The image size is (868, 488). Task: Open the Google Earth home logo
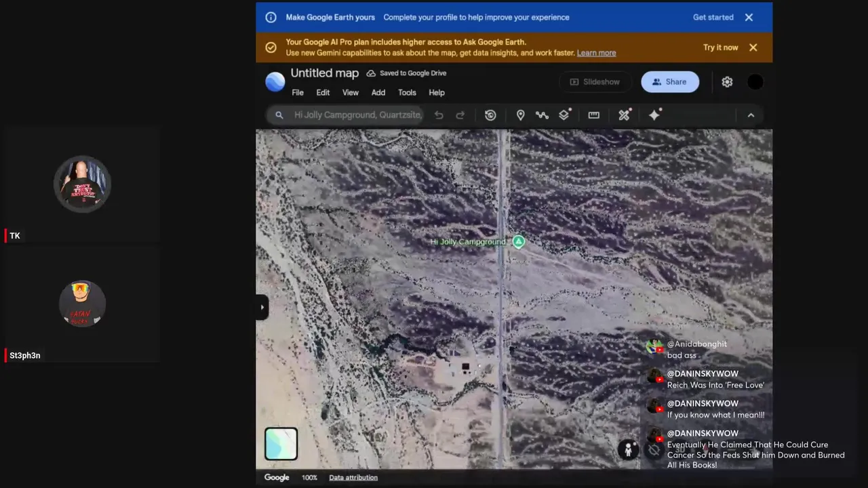(275, 81)
